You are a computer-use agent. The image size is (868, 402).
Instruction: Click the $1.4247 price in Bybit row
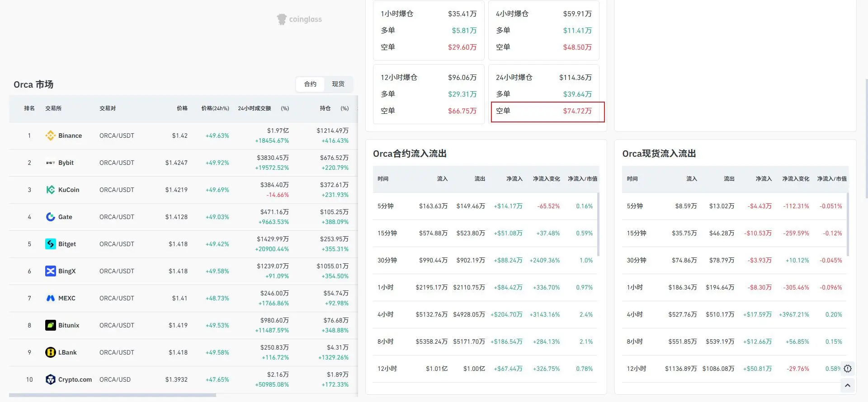(x=176, y=163)
